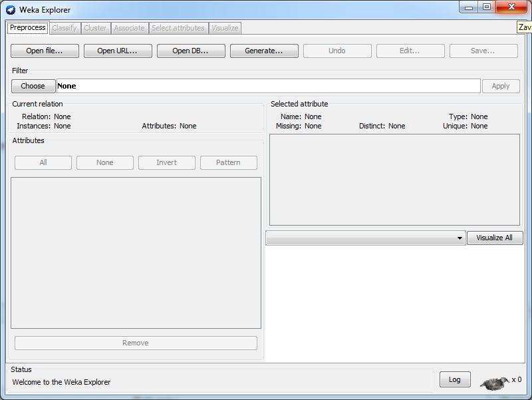The height and width of the screenshot is (400, 532).
Task: Open the Select attributes tab
Action: [x=178, y=28]
